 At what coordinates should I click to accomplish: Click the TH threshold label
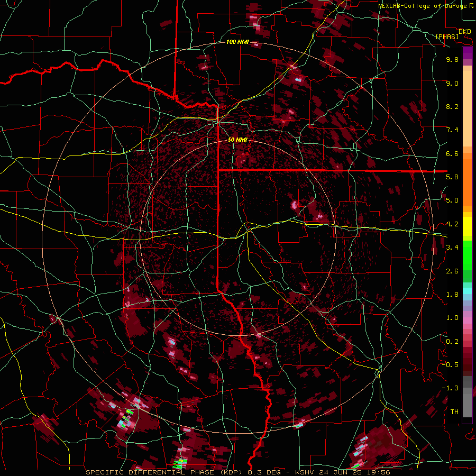454,412
